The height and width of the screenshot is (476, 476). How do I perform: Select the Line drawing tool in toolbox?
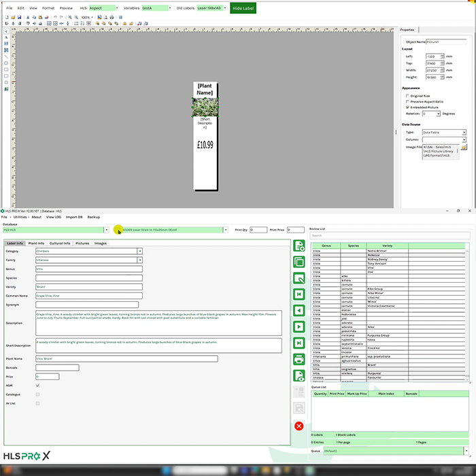(6, 56)
